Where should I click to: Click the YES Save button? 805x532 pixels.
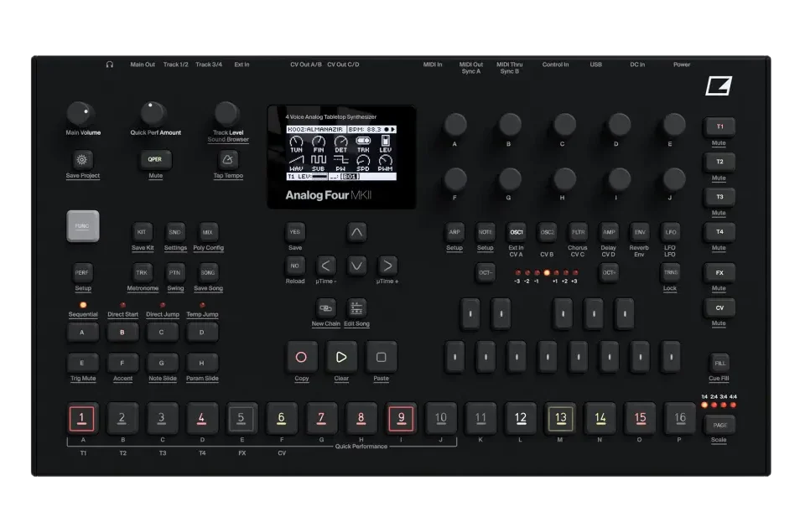click(294, 232)
